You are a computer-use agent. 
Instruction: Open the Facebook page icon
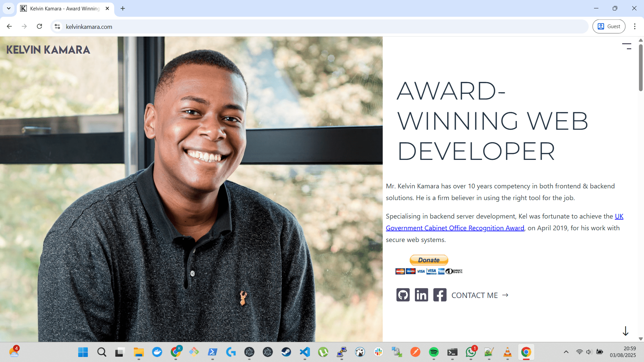click(440, 295)
